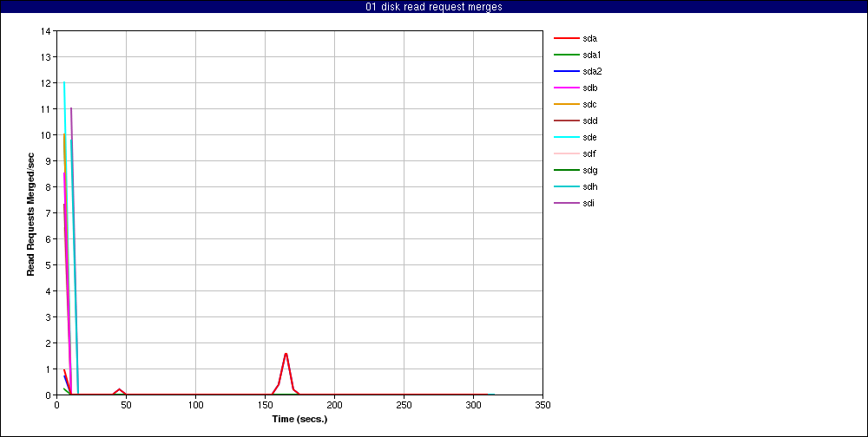Click the red sda peak near 165 seconds

(286, 354)
